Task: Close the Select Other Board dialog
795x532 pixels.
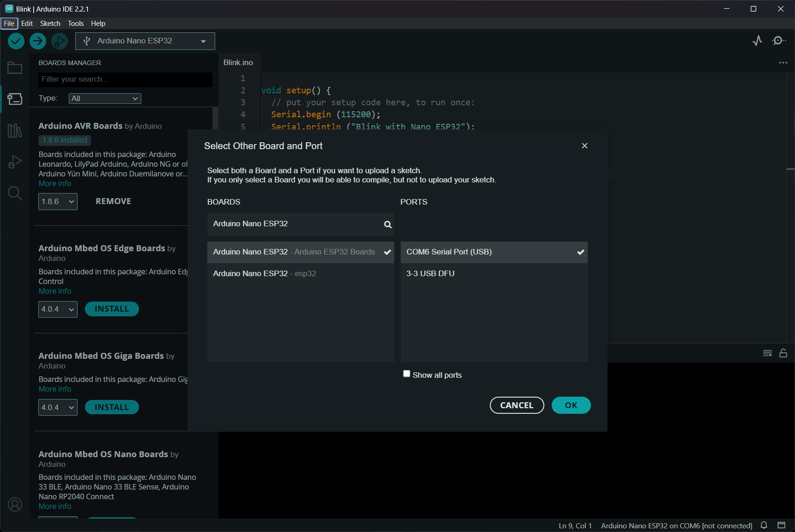Action: coord(584,146)
